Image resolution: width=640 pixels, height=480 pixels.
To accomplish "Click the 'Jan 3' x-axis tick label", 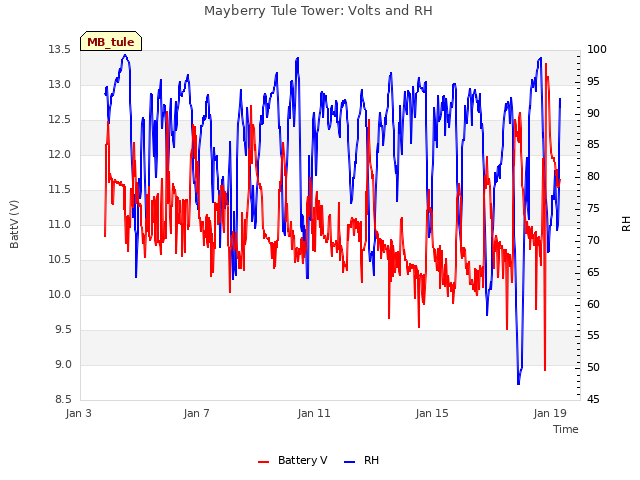I will [78, 413].
